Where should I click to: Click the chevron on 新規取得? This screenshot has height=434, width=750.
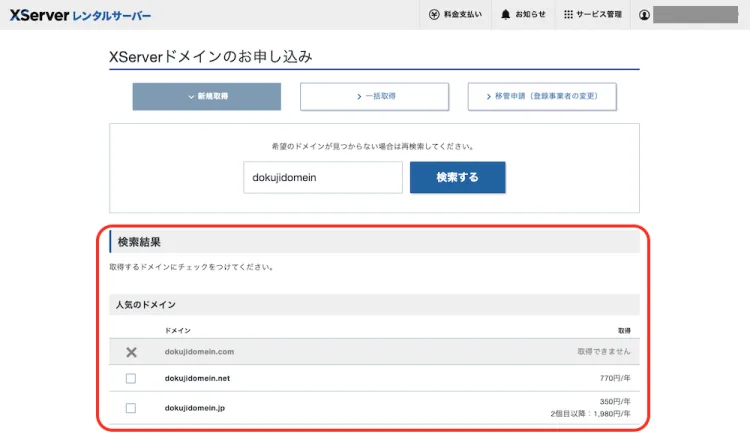pos(191,97)
